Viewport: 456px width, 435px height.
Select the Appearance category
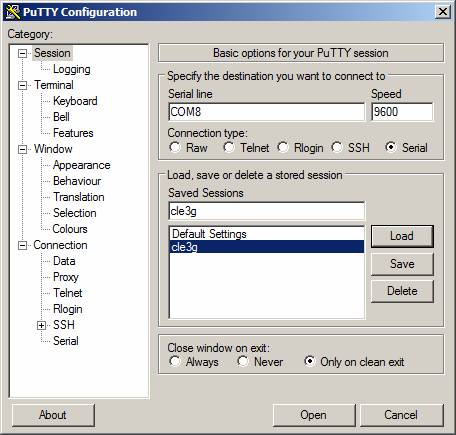point(81,165)
